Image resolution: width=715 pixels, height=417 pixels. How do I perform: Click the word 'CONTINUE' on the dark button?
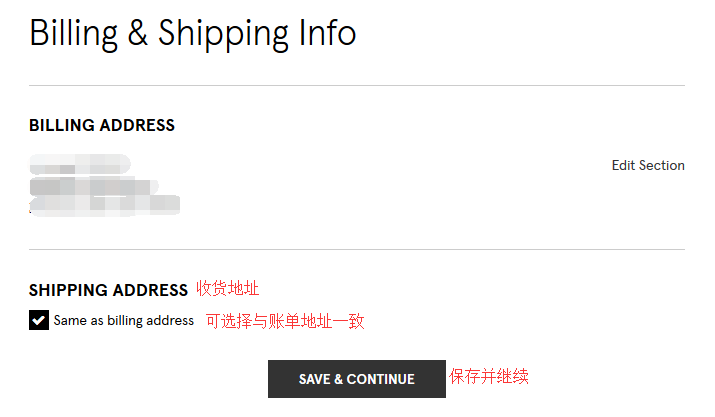click(381, 380)
